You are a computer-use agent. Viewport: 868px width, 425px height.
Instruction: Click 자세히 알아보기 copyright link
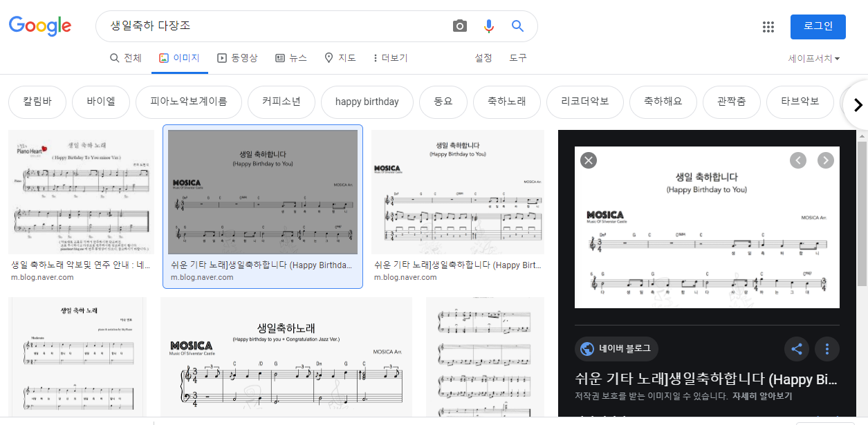(x=762, y=397)
